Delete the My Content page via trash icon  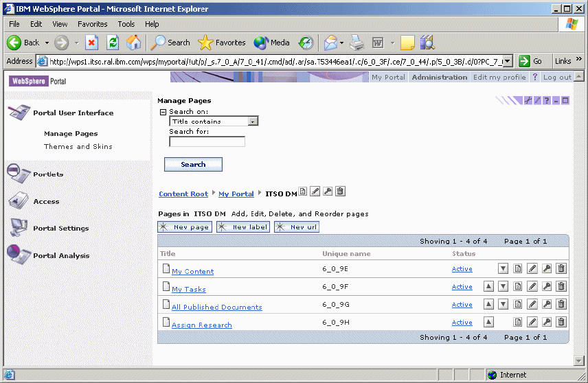point(561,268)
